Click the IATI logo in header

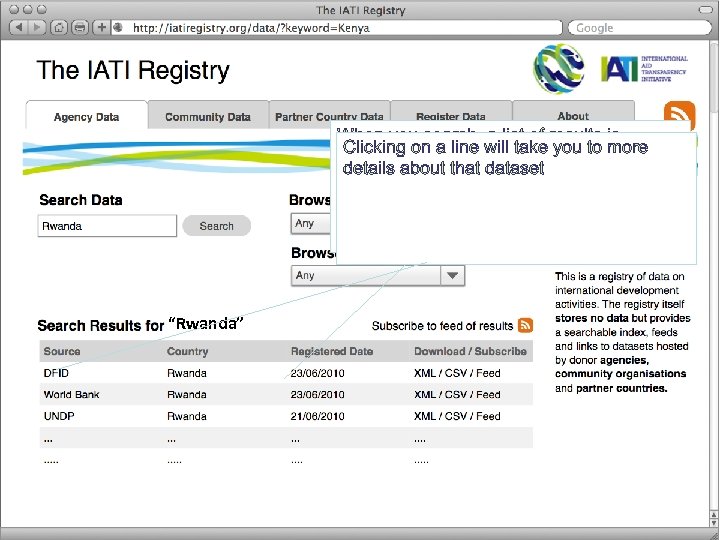click(644, 69)
